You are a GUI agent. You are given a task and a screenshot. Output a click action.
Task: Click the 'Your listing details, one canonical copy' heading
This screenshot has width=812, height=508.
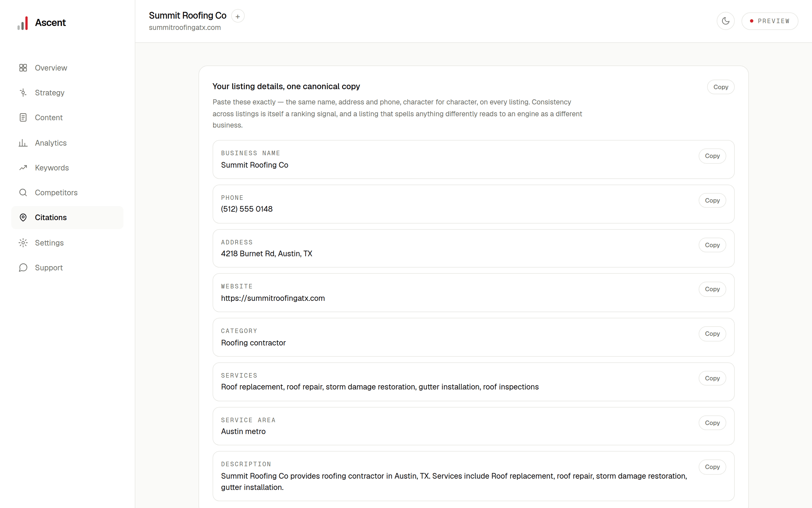(286, 86)
